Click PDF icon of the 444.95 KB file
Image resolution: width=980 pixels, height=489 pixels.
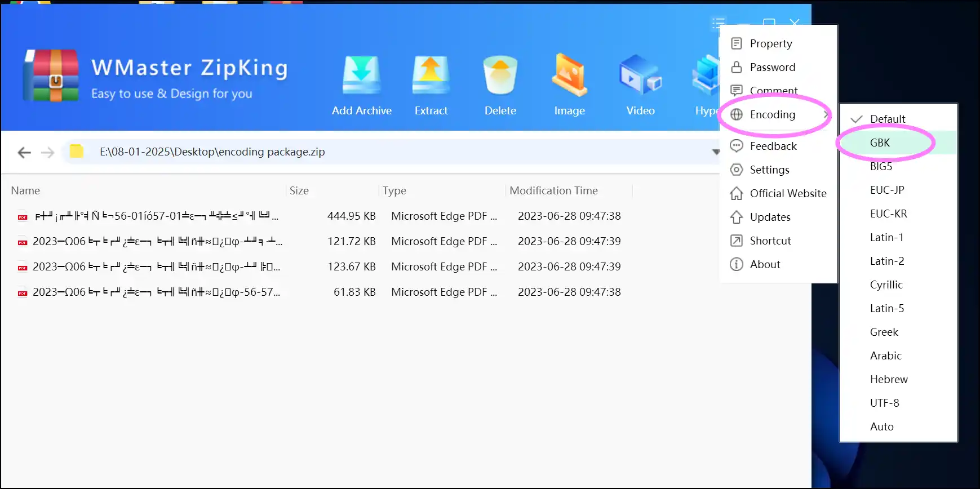click(23, 216)
